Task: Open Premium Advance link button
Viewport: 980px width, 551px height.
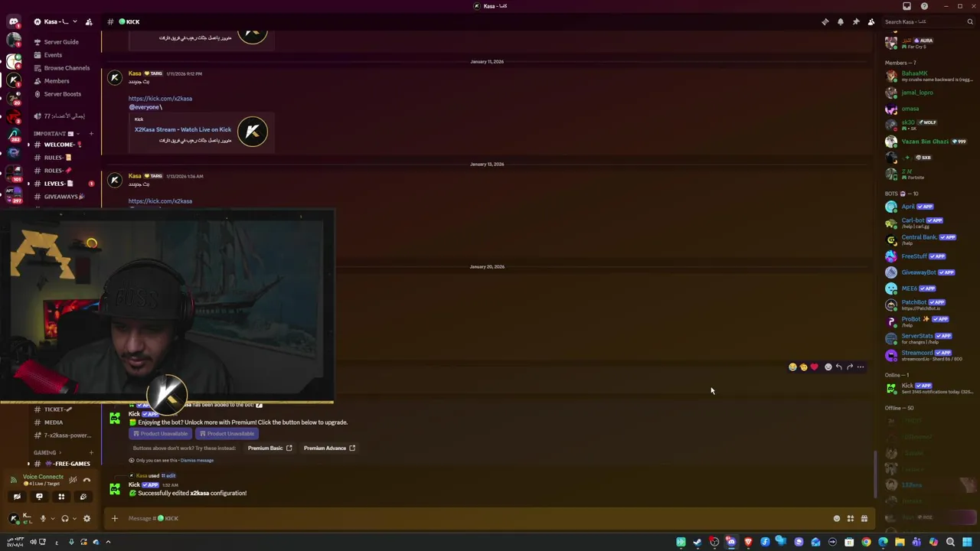Action: 329,448
